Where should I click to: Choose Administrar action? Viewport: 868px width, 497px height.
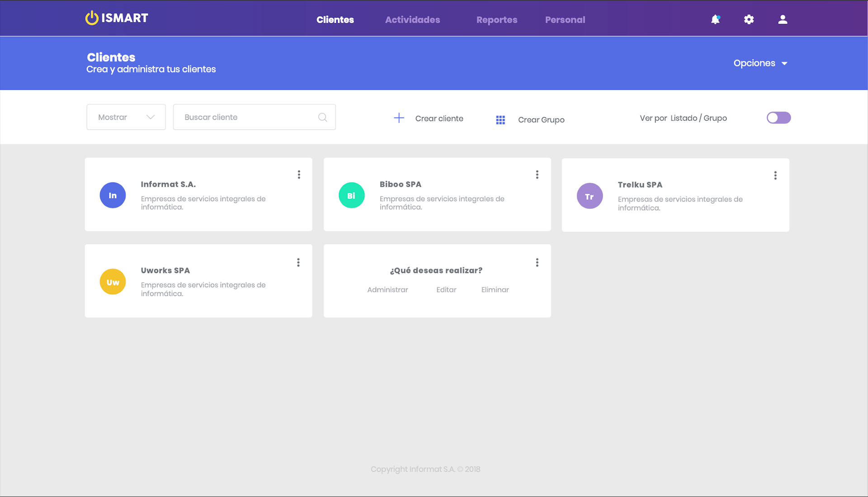pyautogui.click(x=387, y=290)
